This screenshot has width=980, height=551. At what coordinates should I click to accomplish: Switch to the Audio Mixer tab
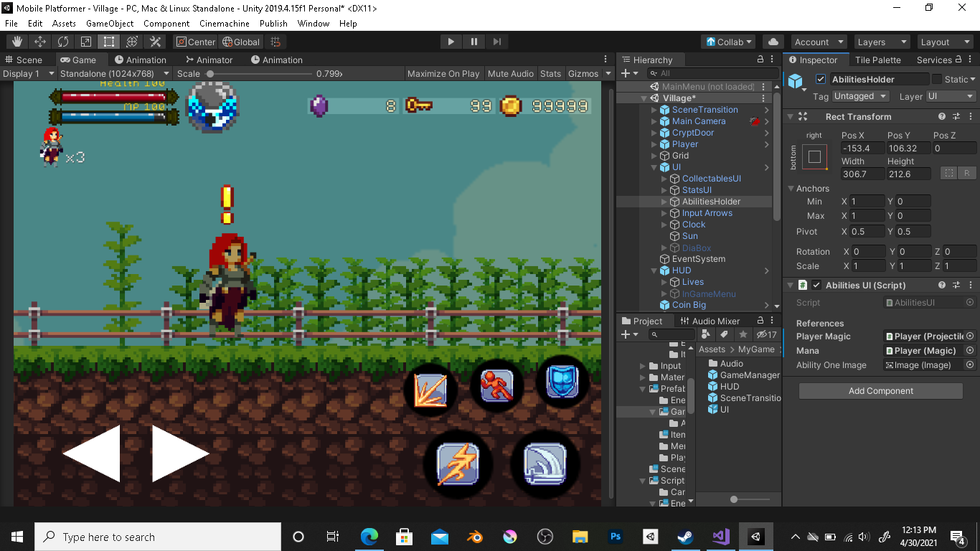[710, 321]
